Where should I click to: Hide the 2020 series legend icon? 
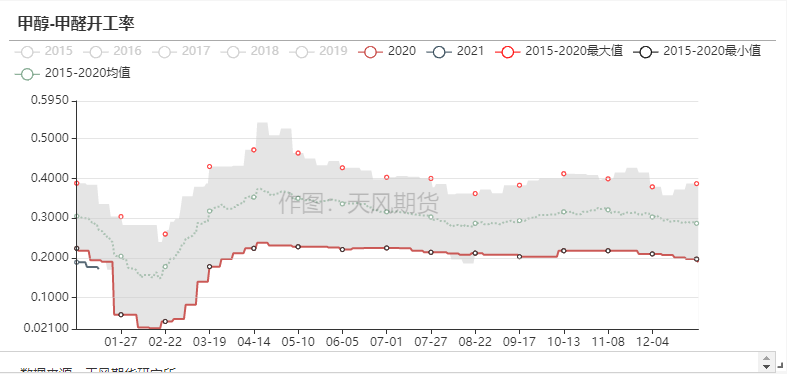(x=371, y=52)
